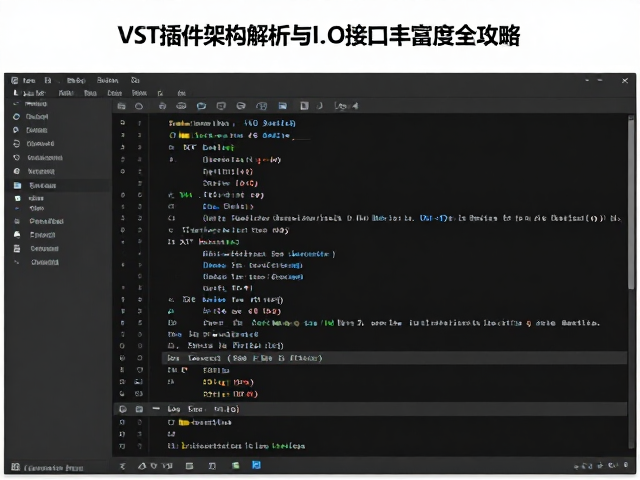Click the white document icon in editor toolbar
Image resolution: width=640 pixels, height=480 pixels.
point(304,106)
